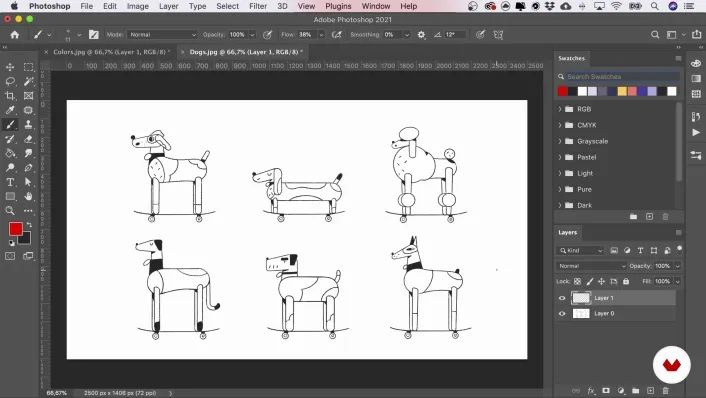Select the Zoom tool
Image resolution: width=706 pixels, height=398 pixels.
(10, 210)
